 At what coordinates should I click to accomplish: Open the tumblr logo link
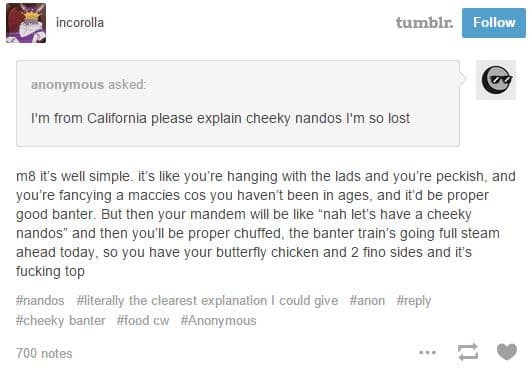click(424, 23)
